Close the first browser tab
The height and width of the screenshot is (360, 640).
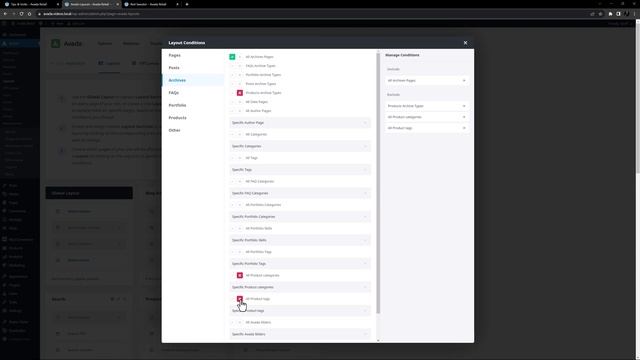pyautogui.click(x=58, y=4)
